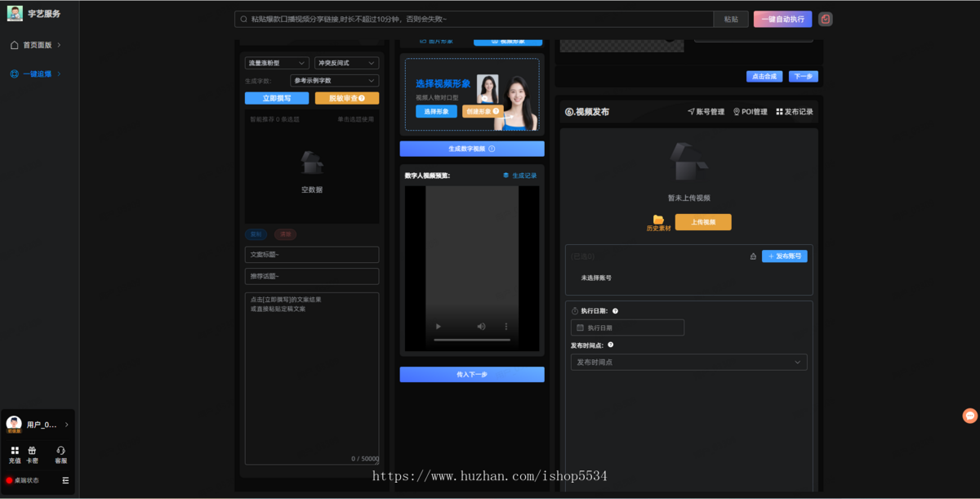Click the orange chat bubble widget
Viewport: 980px width, 499px height.
970,416
